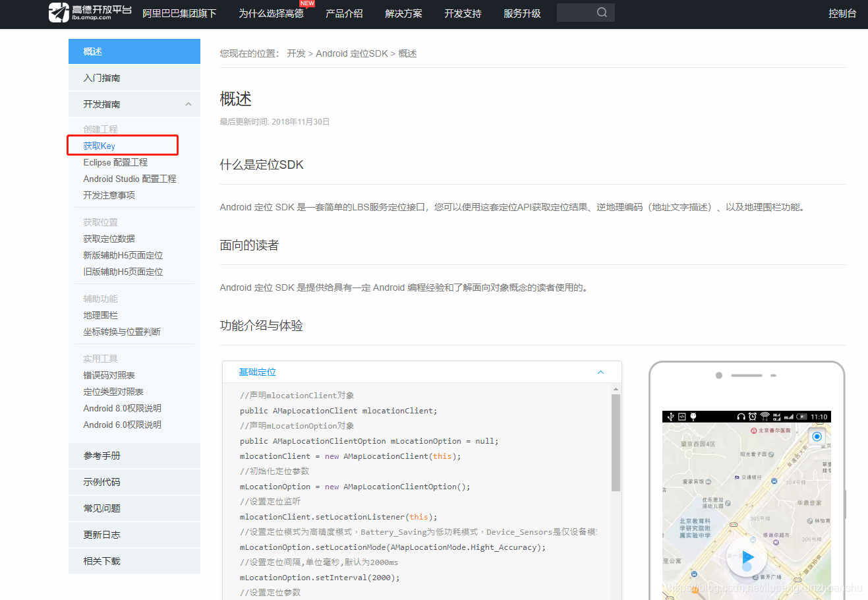The height and width of the screenshot is (600, 868).
Task: Open 参考手册 sidebar item
Action: pos(134,456)
